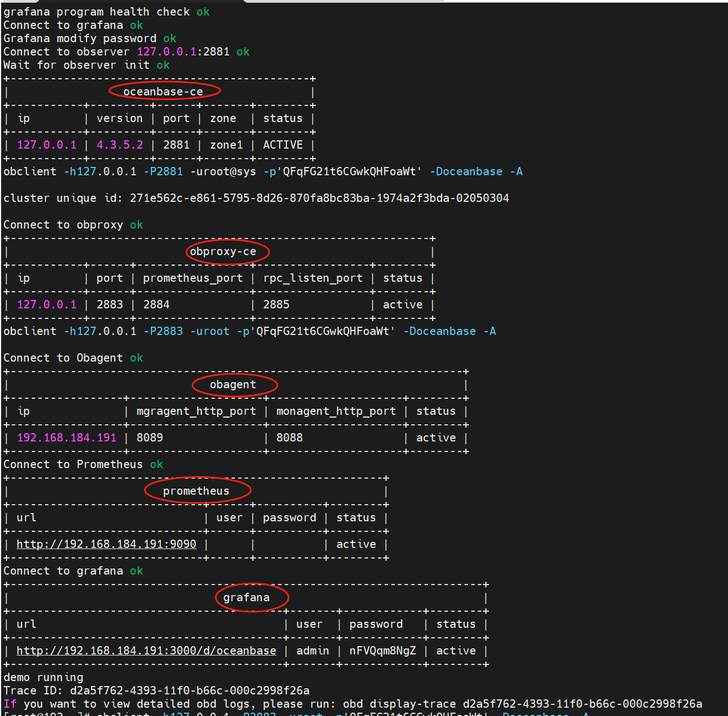Click the cluster unique id value
Screen dimensions: 728x716
pos(320,198)
